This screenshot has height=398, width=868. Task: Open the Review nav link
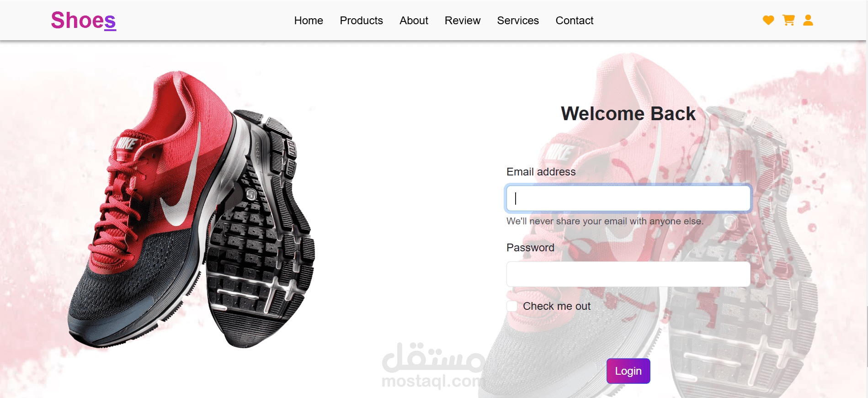[463, 21]
